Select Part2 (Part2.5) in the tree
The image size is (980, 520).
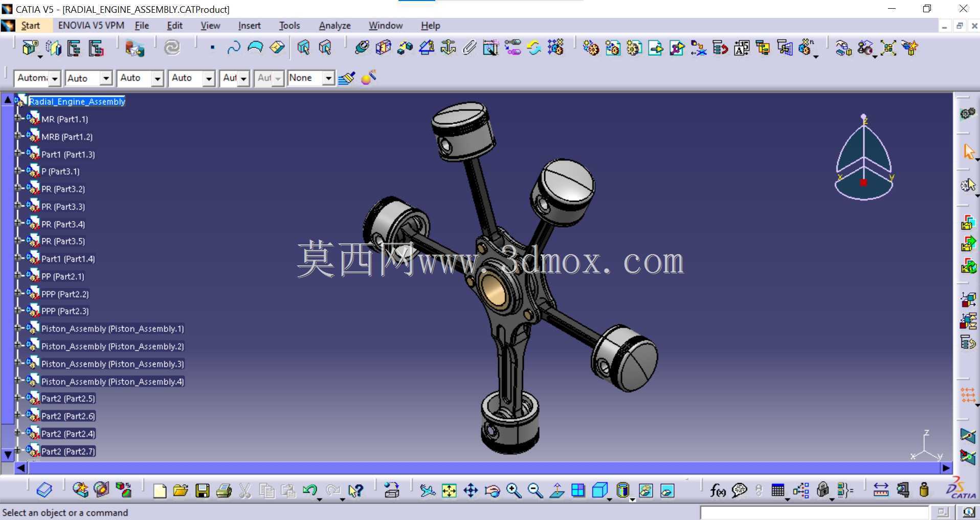[68, 398]
